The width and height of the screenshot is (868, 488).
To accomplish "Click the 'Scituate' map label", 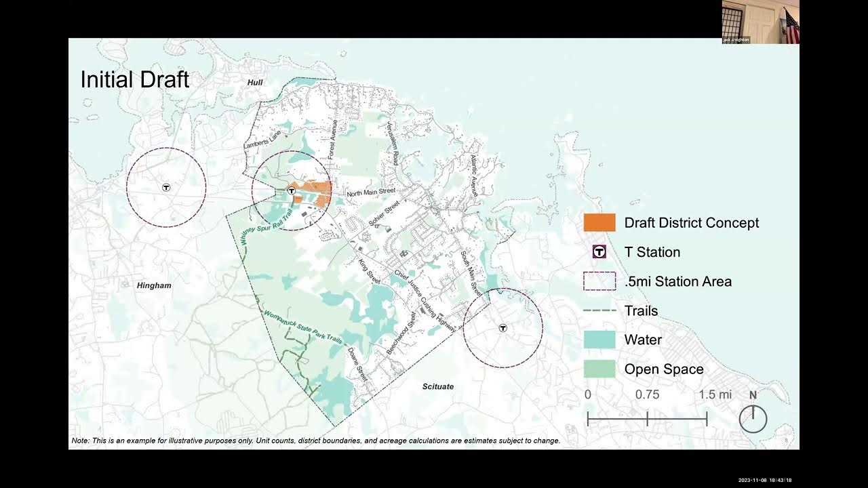I will pyautogui.click(x=438, y=386).
